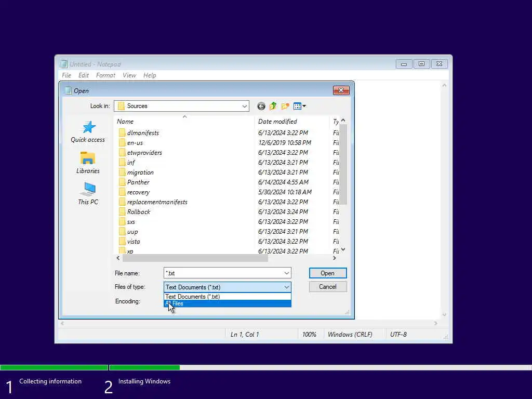The height and width of the screenshot is (399, 532).
Task: Click Windows (CRLF) in status bar
Action: [x=350, y=335]
